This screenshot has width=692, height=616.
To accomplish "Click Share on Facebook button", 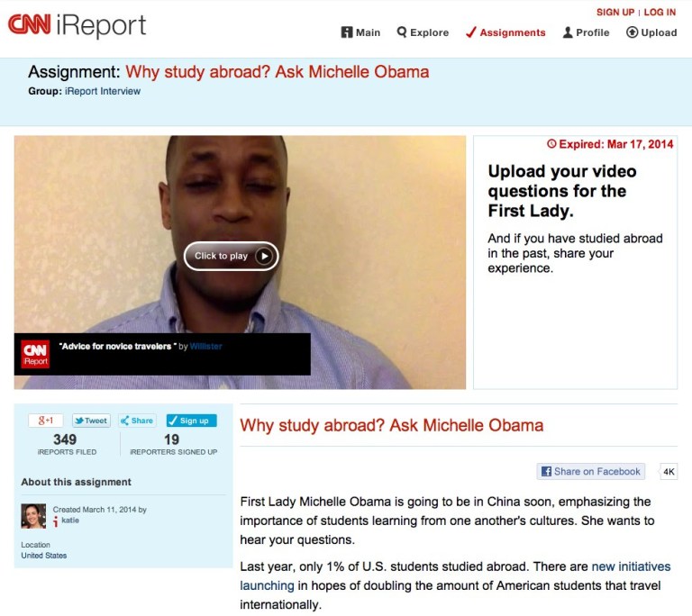I will pos(590,471).
